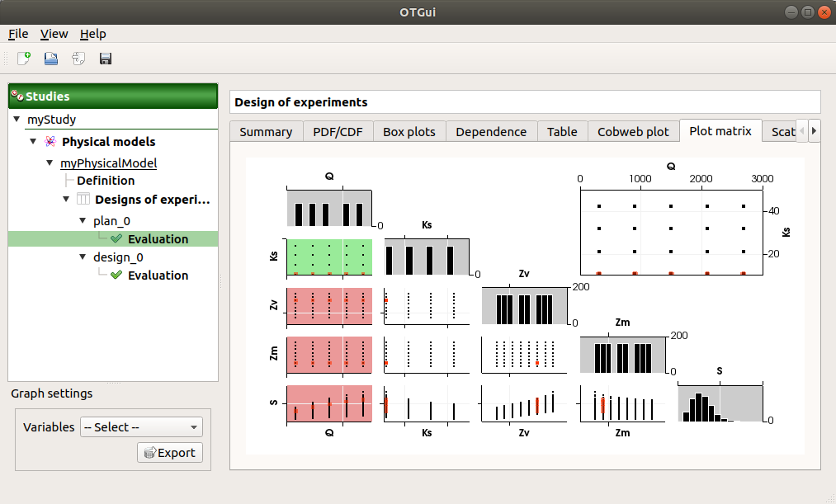Open the myPhysicalModel link
Image resolution: width=836 pixels, height=504 pixels.
coord(108,163)
